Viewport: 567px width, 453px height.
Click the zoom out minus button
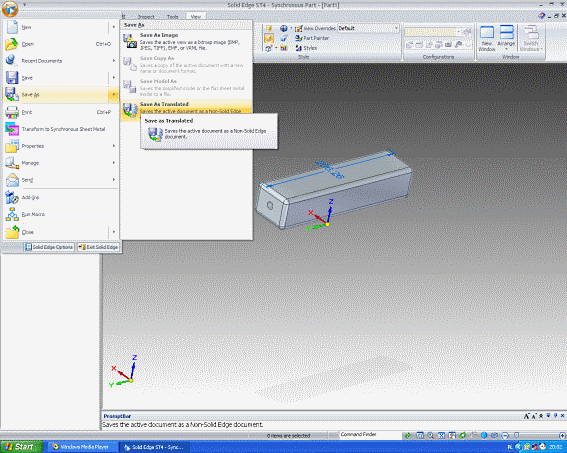point(506,435)
